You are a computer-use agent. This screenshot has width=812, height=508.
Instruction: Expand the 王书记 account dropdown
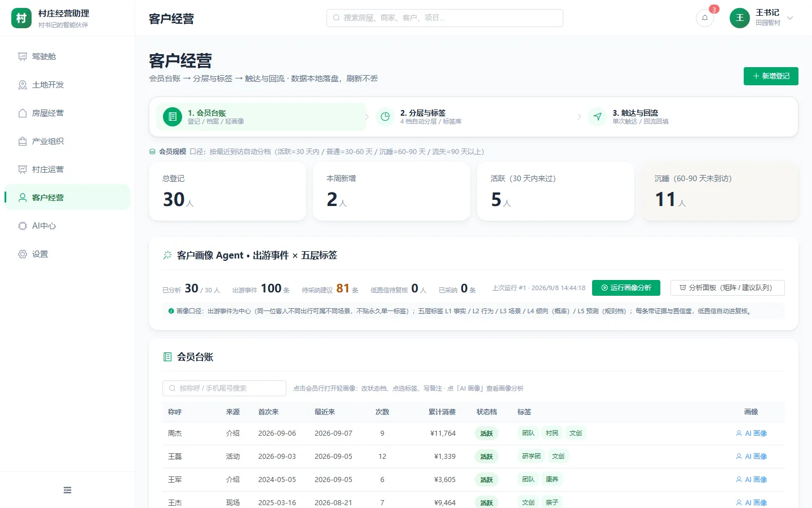point(790,18)
